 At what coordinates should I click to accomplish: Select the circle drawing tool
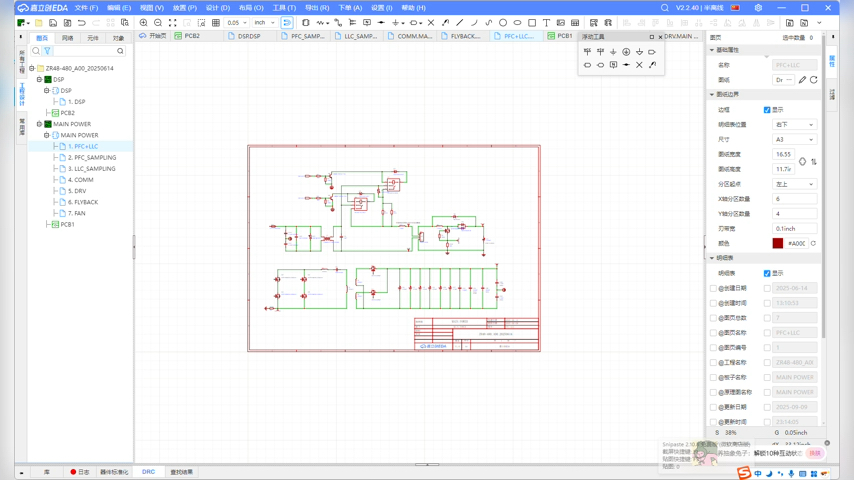coord(503,23)
